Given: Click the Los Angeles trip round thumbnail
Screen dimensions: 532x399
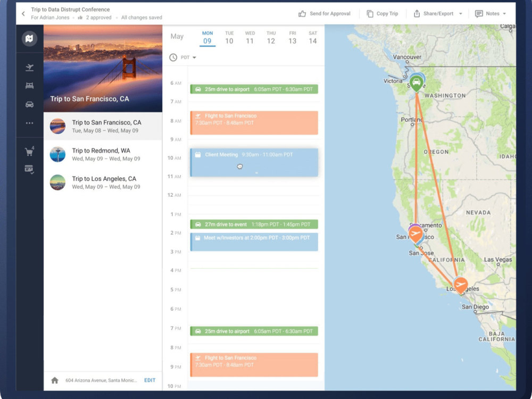Looking at the screenshot, I should tap(57, 182).
